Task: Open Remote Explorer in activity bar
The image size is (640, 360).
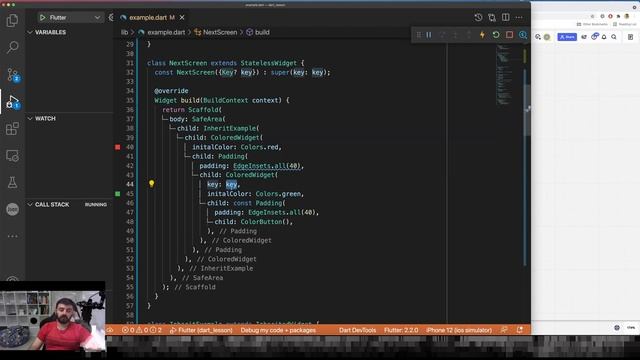Action: click(x=12, y=156)
